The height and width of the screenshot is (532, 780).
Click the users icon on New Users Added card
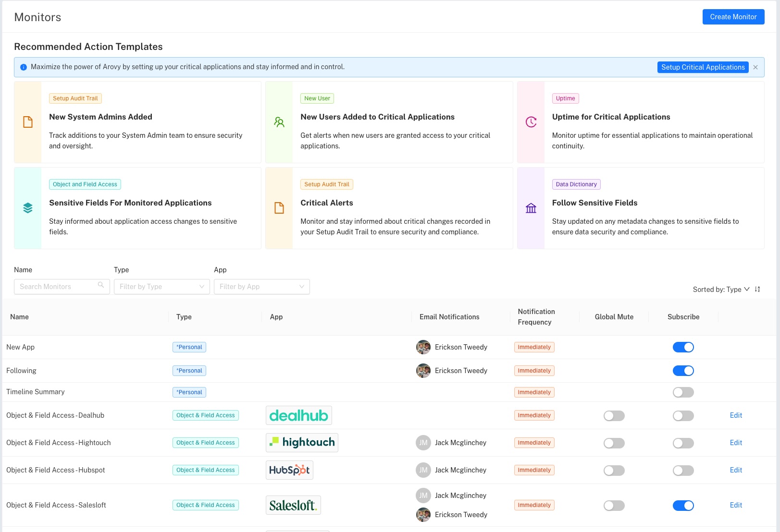279,122
